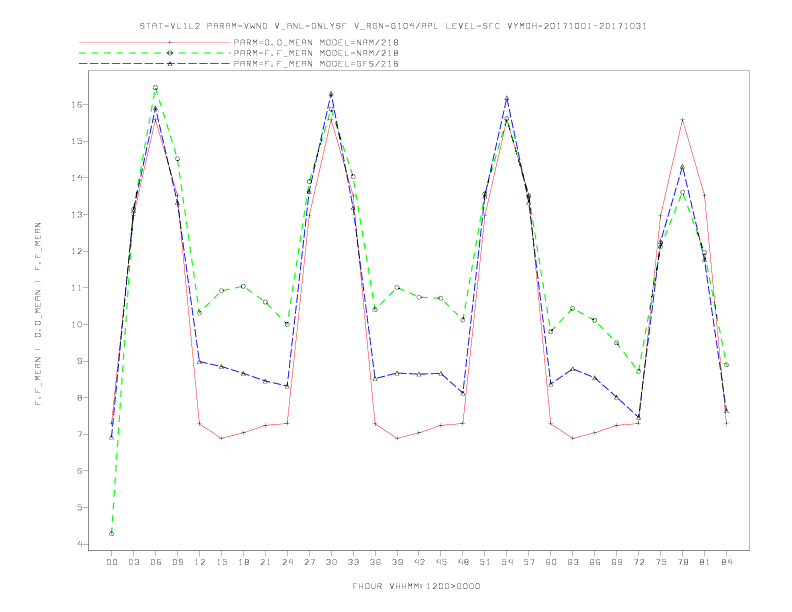Click the chart title starting with STAT=VL1L2
792x612 pixels.
[x=393, y=26]
